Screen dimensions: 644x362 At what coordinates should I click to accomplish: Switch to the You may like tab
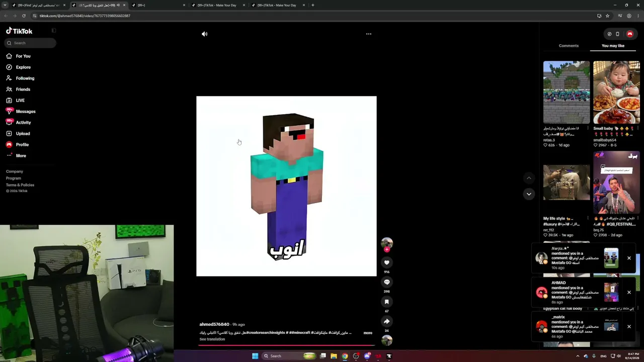[x=613, y=46]
